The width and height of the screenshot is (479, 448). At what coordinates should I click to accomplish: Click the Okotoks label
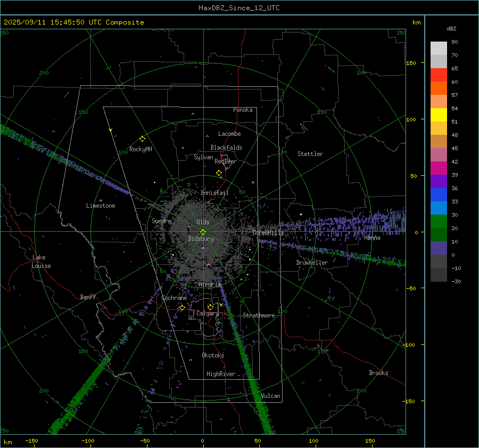click(213, 355)
